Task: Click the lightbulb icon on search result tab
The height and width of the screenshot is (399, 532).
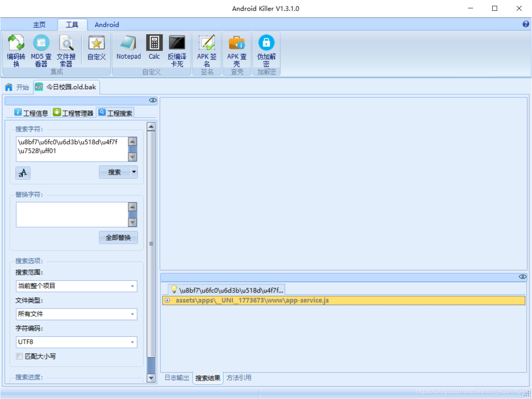Action: coord(174,289)
